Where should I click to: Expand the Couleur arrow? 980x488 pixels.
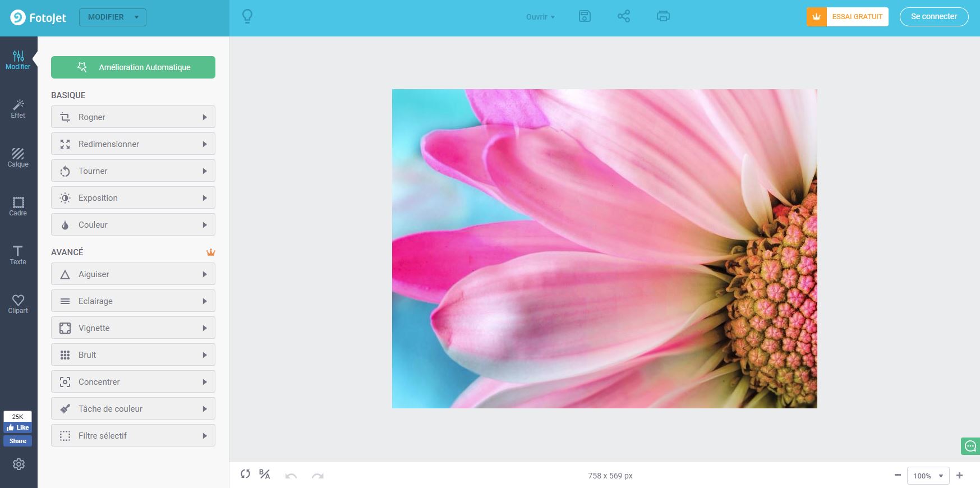(205, 225)
